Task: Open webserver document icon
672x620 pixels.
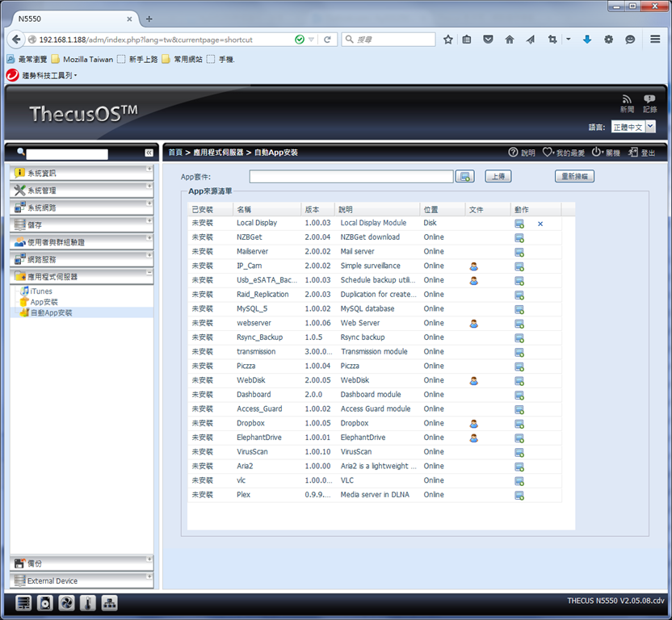Action: click(473, 324)
